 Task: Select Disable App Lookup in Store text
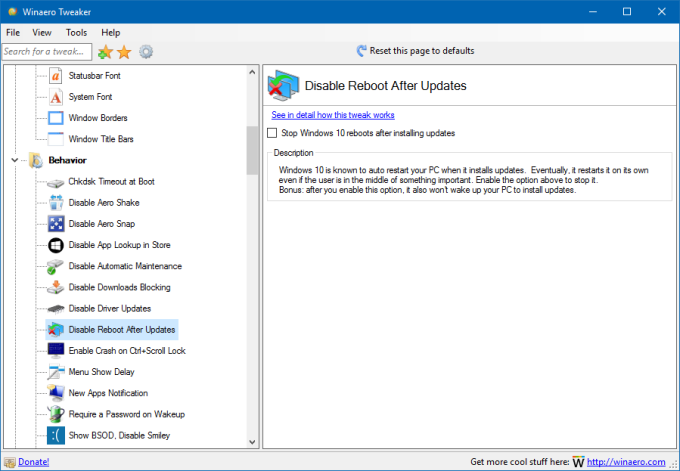coord(119,245)
